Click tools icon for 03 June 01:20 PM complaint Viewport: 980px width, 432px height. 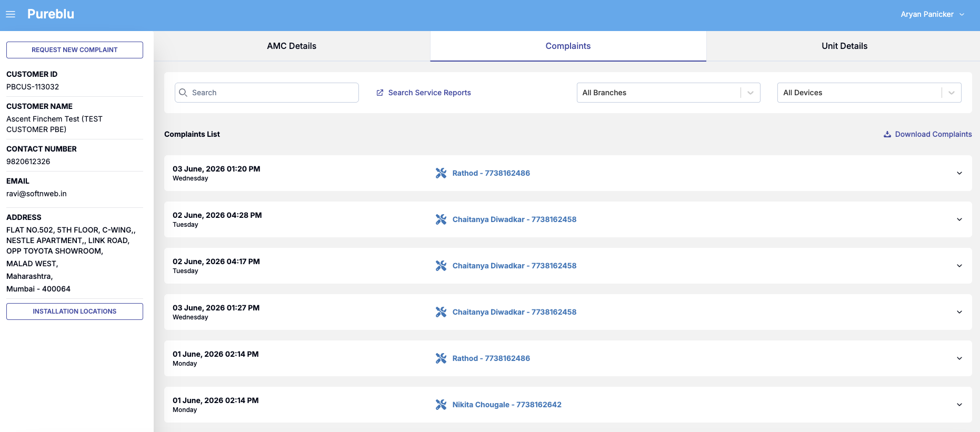[x=441, y=173]
